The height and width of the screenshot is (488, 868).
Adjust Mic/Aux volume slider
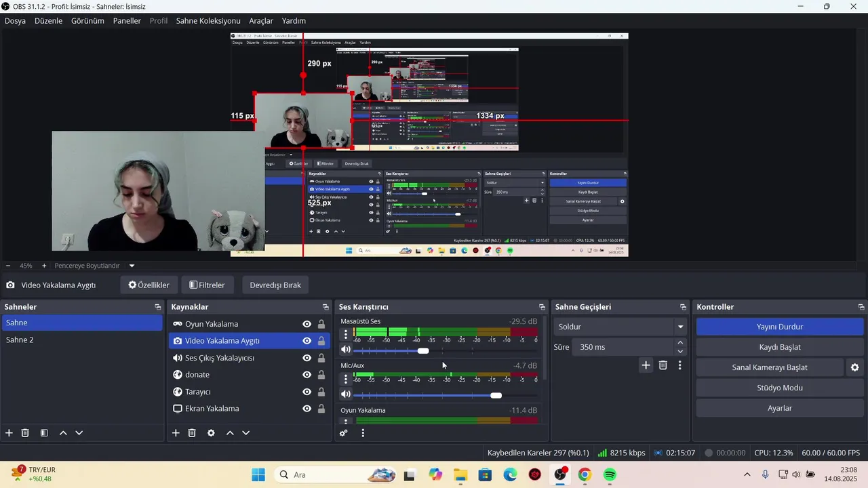[x=496, y=395]
